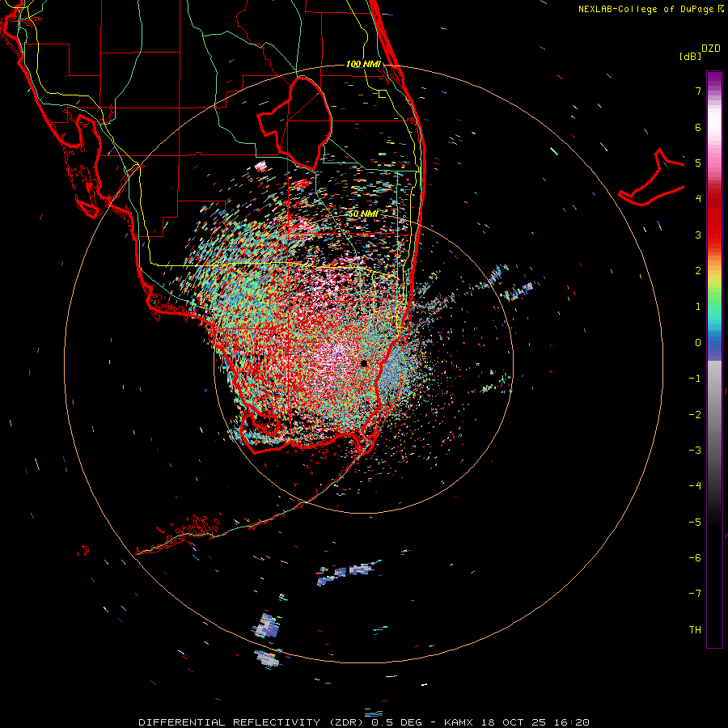Click the 0 label on the colorbar

tap(698, 343)
